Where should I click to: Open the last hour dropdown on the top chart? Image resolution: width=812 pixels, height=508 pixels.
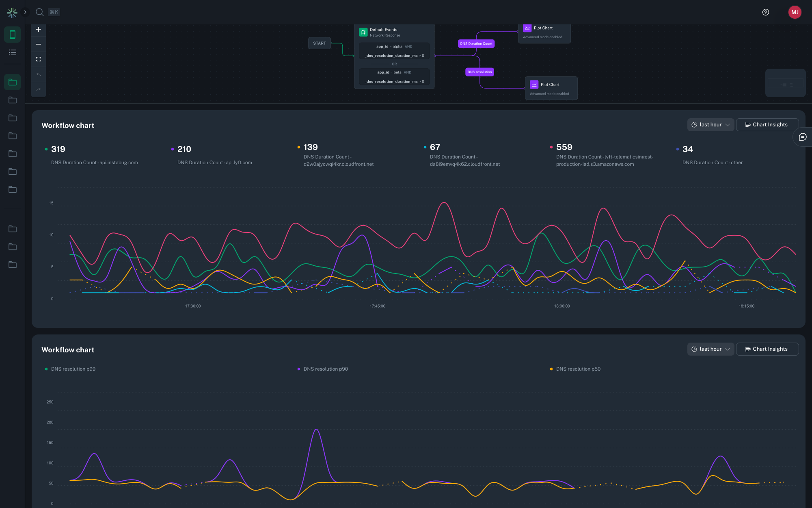[710, 125]
